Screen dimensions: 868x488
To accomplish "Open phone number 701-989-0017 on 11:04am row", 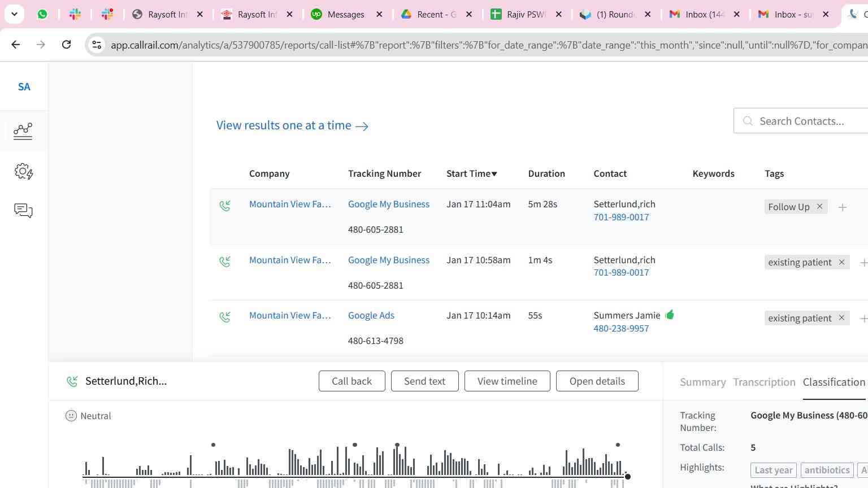I will (621, 217).
